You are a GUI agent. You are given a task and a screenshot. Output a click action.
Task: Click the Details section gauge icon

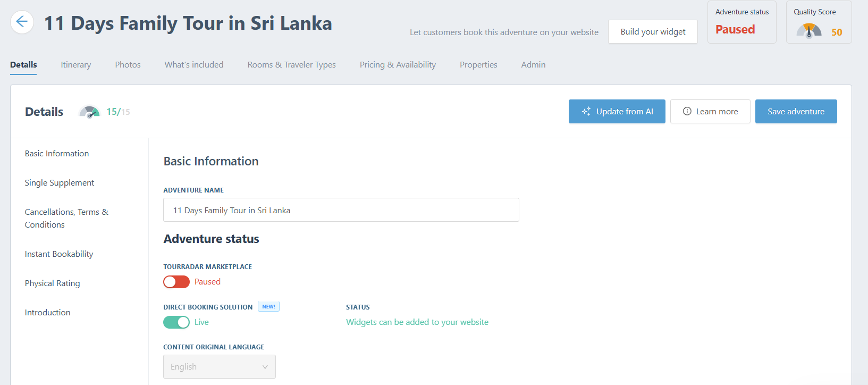click(x=89, y=112)
